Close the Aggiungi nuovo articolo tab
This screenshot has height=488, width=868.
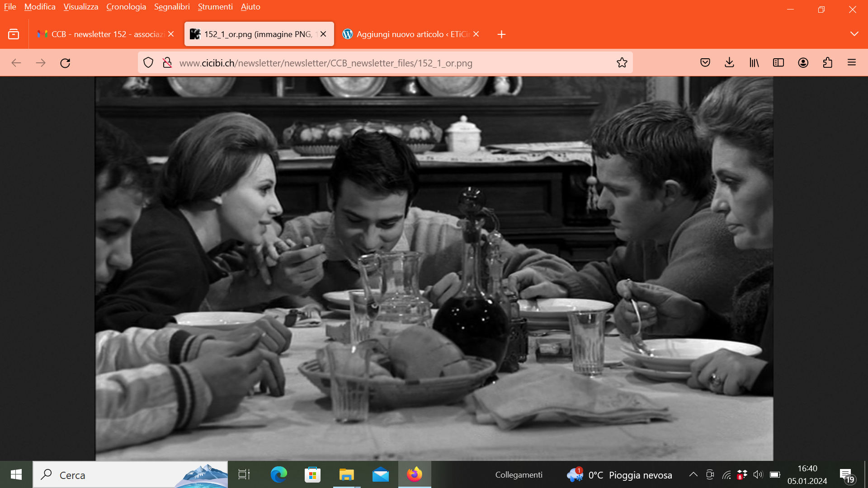(x=476, y=34)
